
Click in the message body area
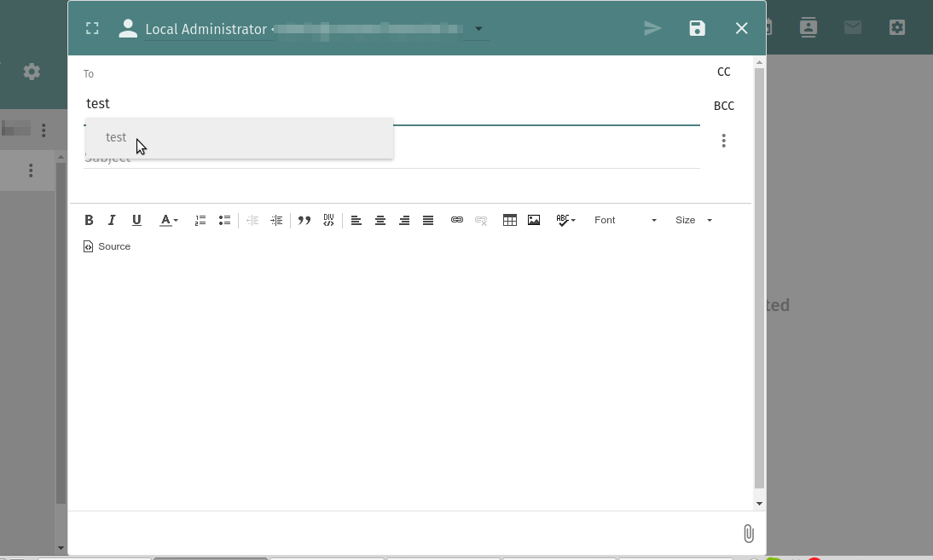click(410, 384)
